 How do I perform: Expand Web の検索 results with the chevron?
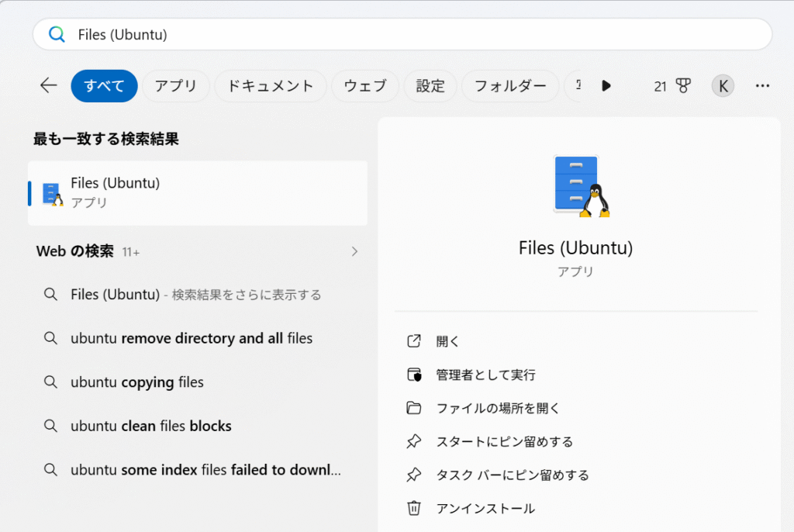pos(354,251)
